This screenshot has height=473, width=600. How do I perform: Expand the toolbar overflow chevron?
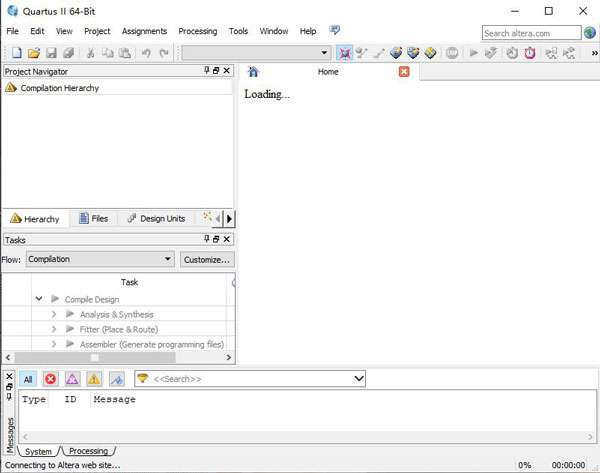[594, 53]
